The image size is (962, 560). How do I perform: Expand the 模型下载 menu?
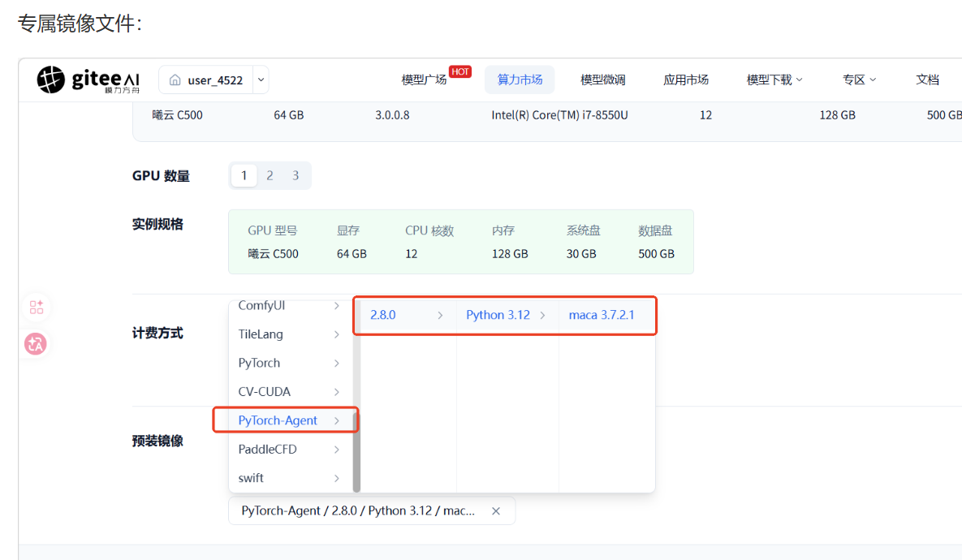pos(774,80)
